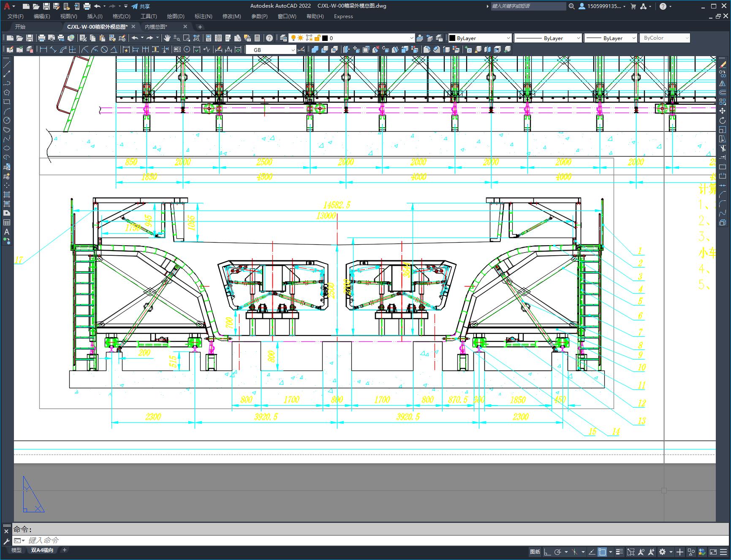Click the 共享 share button
This screenshot has width=731, height=560.
[x=141, y=6]
